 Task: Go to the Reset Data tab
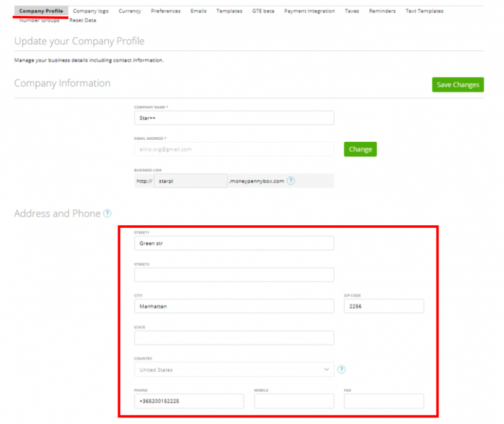pyautogui.click(x=83, y=20)
